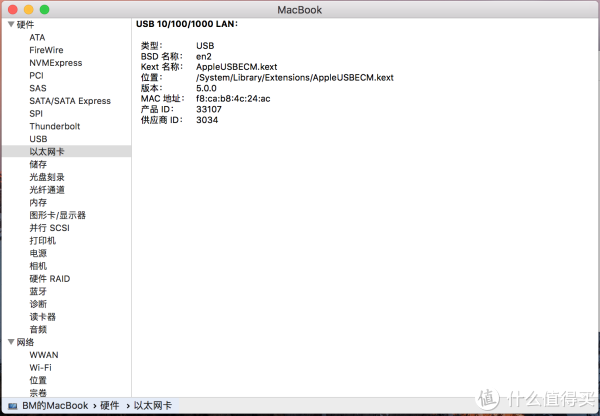Select 位置 under 网络 in the sidebar
The width and height of the screenshot is (600, 416).
coord(38,380)
